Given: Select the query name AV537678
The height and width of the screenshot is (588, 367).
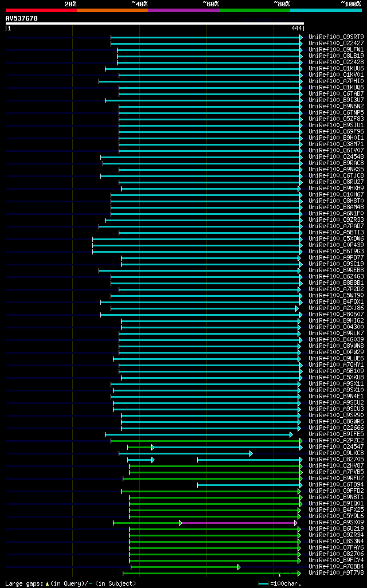Looking at the screenshot, I should tap(21, 18).
